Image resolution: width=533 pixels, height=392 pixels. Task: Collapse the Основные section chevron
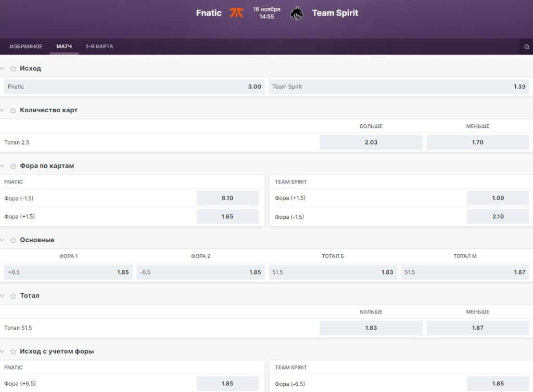pos(3,240)
